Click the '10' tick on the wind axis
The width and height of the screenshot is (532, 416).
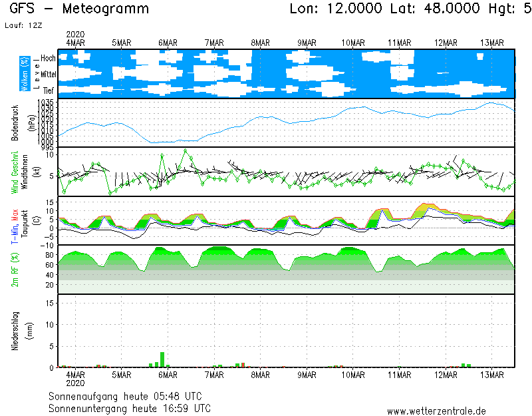(x=50, y=155)
